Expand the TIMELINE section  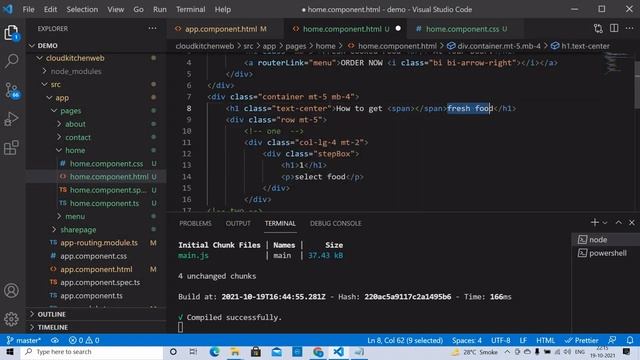click(96, 327)
